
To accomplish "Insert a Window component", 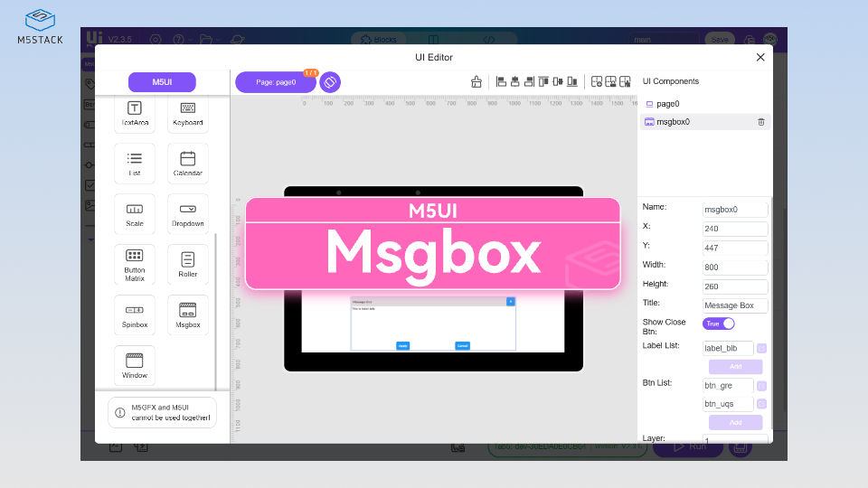I will (135, 365).
